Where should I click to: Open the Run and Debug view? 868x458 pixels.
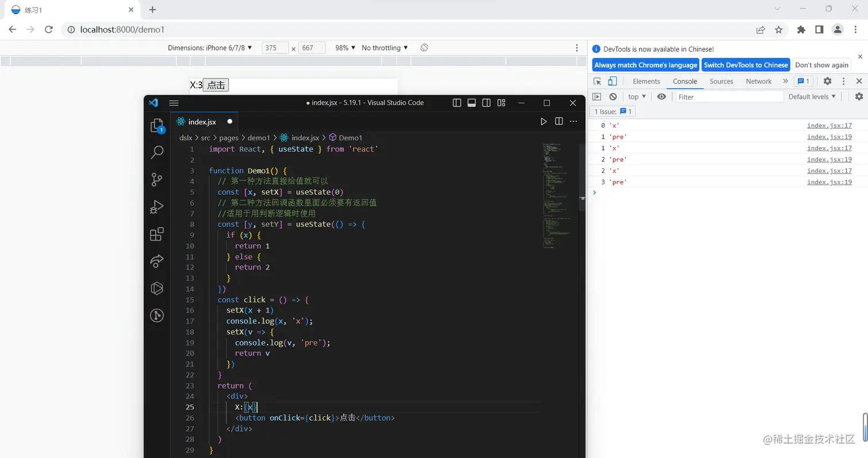157,206
